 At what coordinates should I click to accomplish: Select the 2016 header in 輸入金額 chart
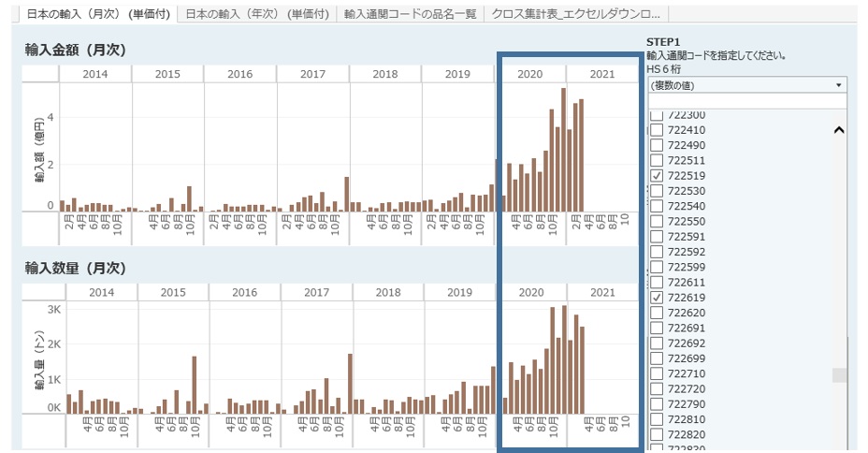click(x=240, y=74)
